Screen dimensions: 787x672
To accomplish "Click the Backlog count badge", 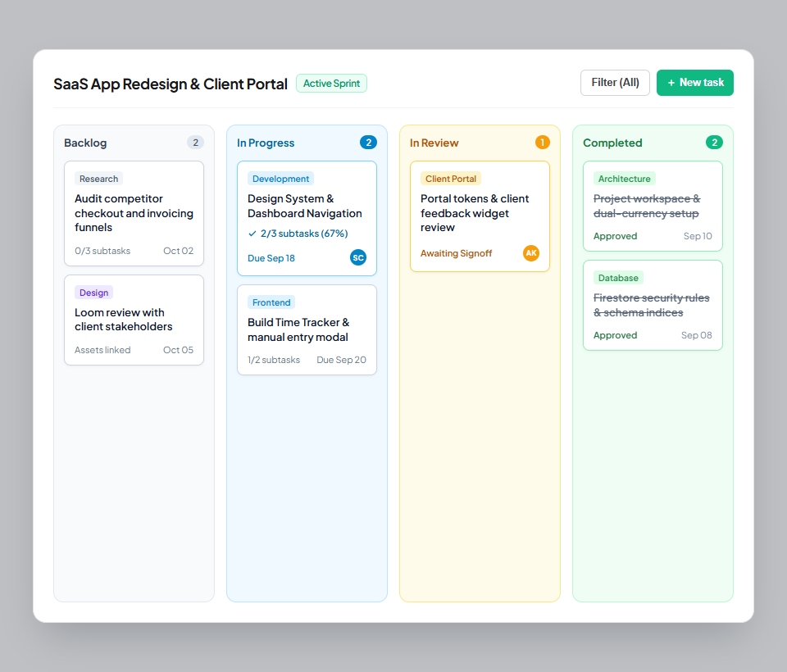I will (x=195, y=143).
